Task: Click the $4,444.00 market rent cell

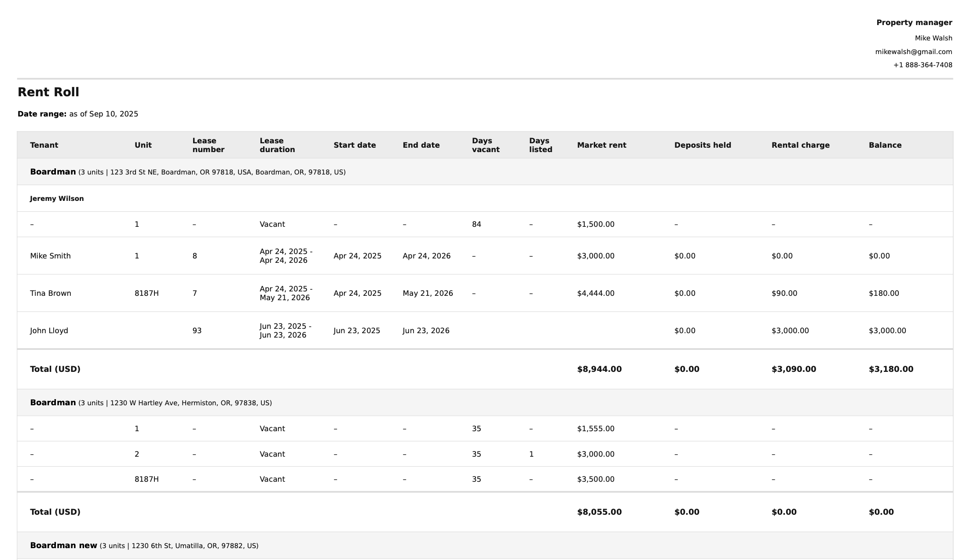Action: tap(596, 294)
